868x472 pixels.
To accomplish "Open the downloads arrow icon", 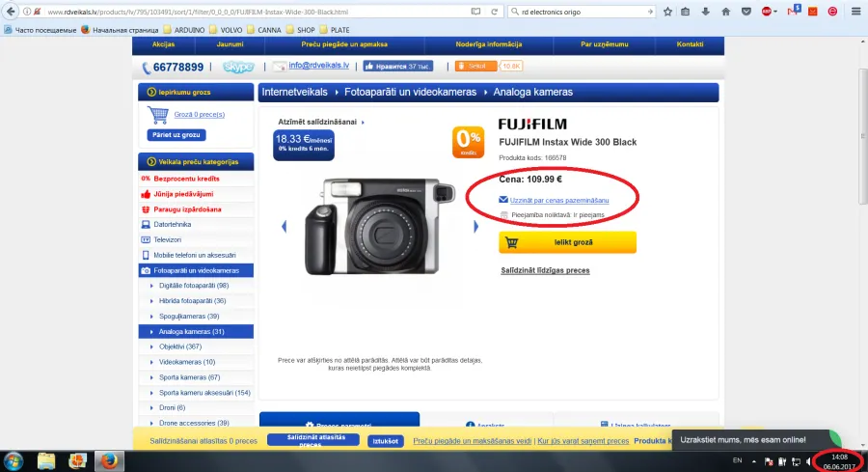I will pyautogui.click(x=705, y=12).
